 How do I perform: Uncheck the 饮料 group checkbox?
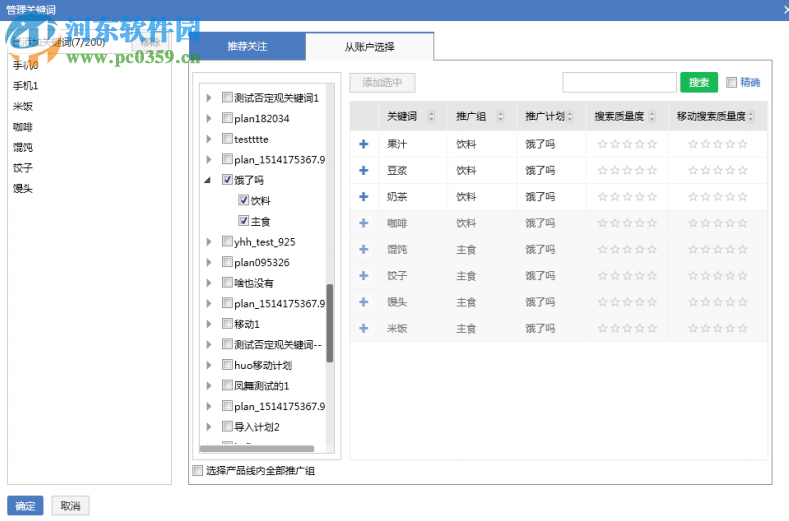(x=244, y=200)
